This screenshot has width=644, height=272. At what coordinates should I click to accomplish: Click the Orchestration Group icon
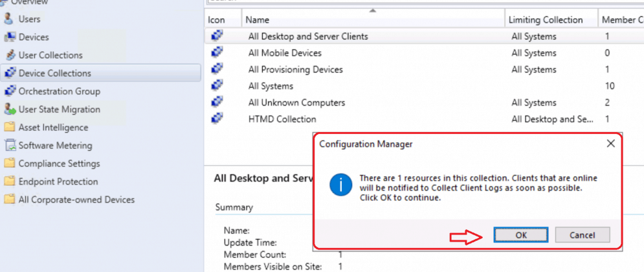point(10,91)
